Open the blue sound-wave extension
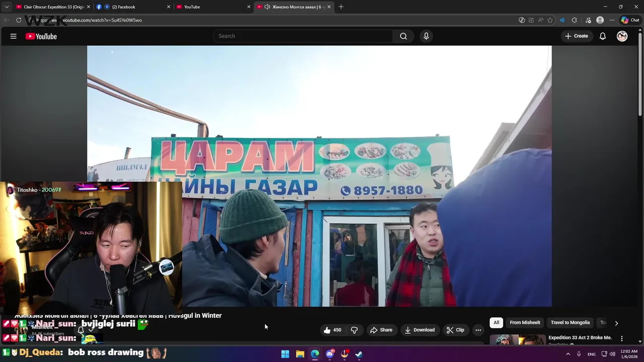The image size is (644, 362). (562, 20)
